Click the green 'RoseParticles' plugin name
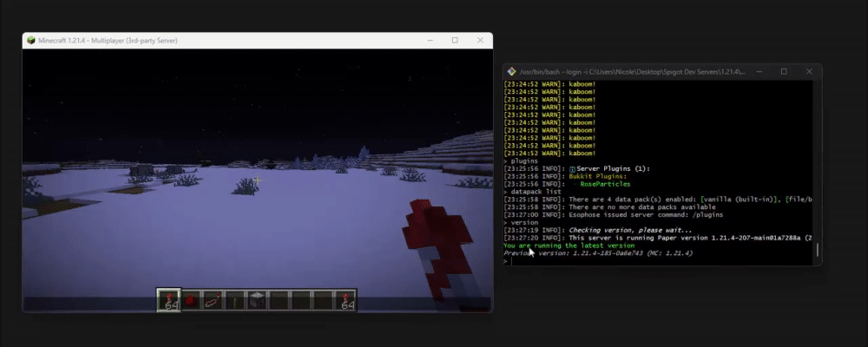The height and width of the screenshot is (347, 868). coord(605,184)
